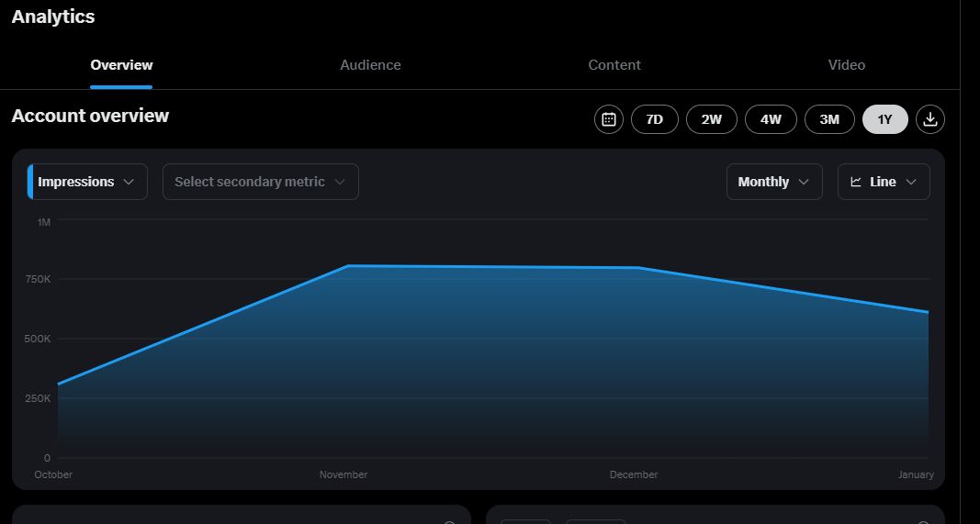The height and width of the screenshot is (524, 980).
Task: Select the 3M time range
Action: click(x=829, y=119)
